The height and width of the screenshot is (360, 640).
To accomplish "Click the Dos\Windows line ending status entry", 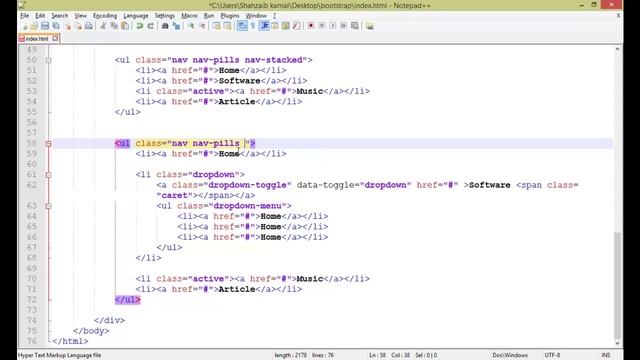I will coord(510,355).
